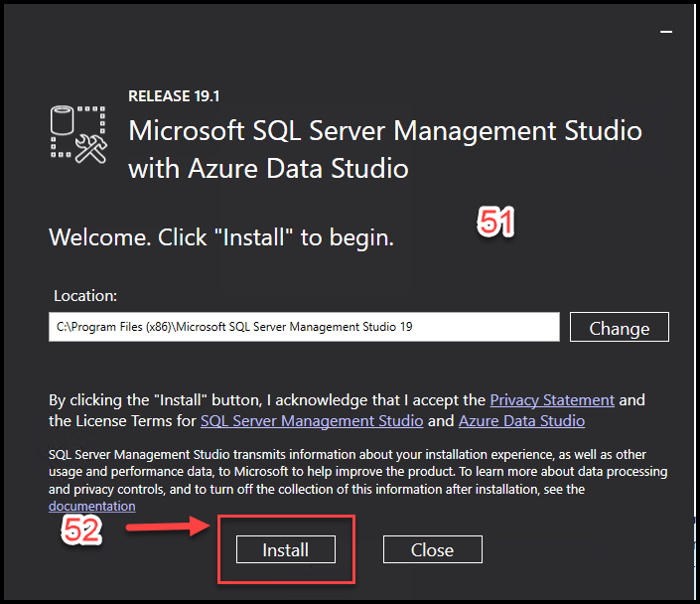This screenshot has height=604, width=700.
Task: Click the RELEASE 19.1 label
Action: pyautogui.click(x=174, y=96)
